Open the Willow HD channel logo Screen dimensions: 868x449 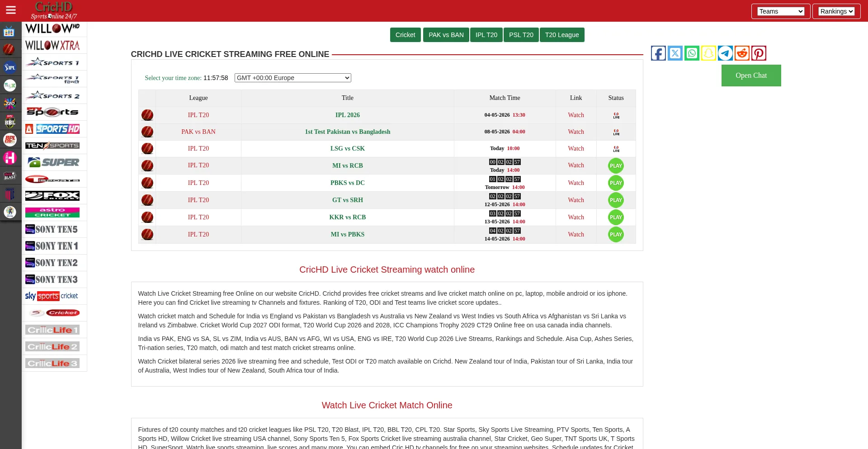pos(52,28)
